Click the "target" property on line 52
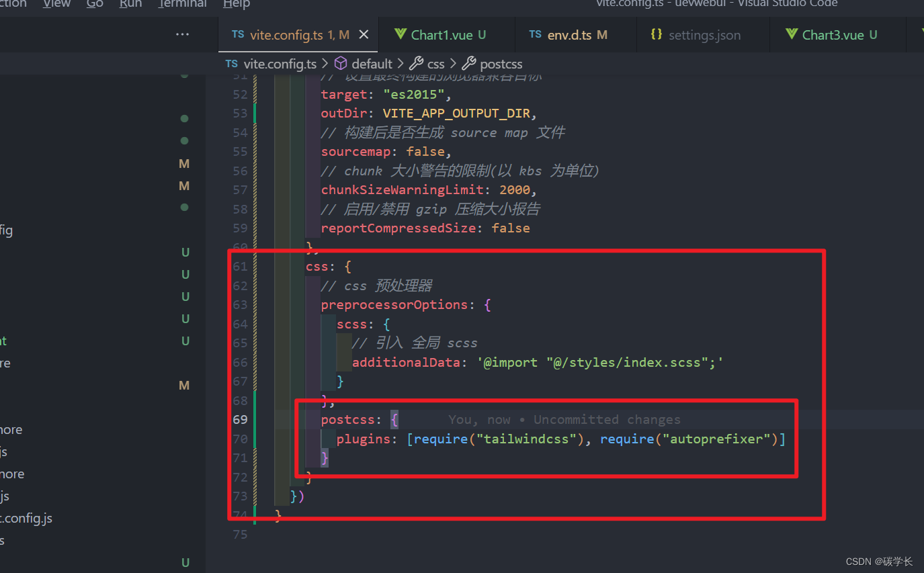 tap(343, 94)
